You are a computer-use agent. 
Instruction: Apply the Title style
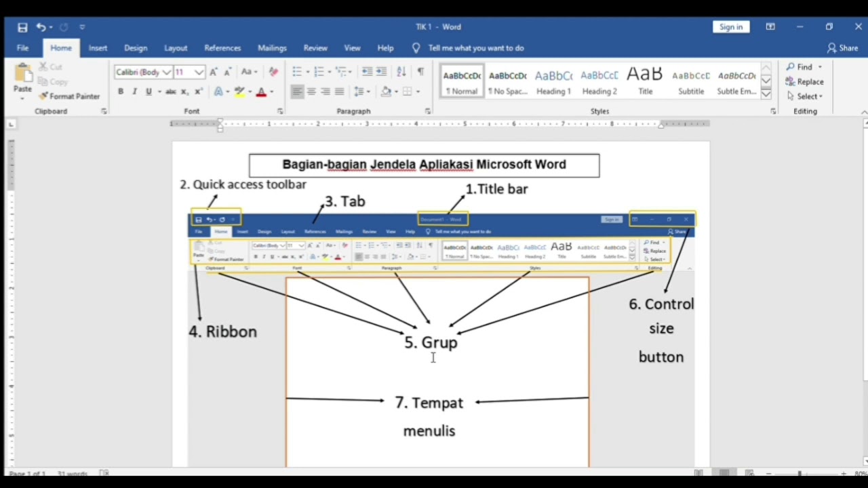click(x=645, y=82)
